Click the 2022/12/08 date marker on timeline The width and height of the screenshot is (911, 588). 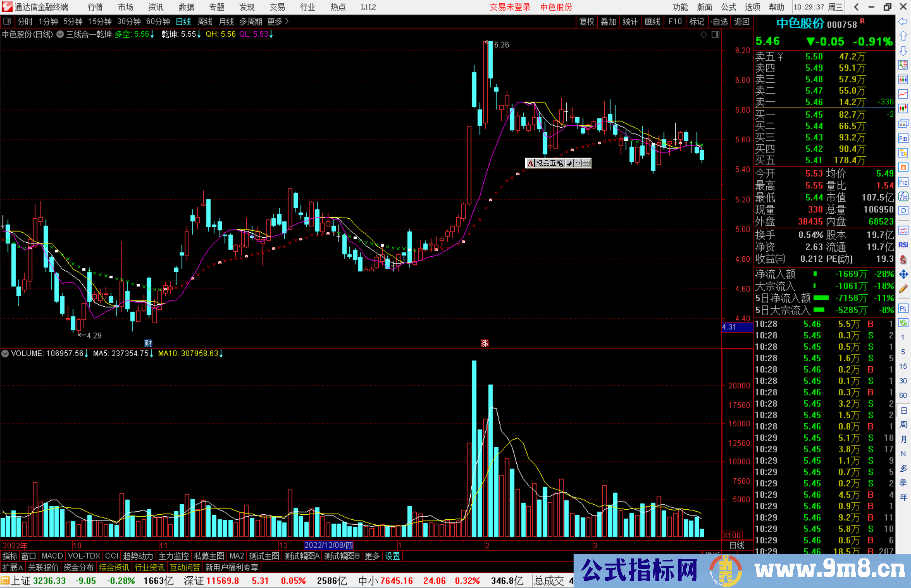pyautogui.click(x=329, y=545)
